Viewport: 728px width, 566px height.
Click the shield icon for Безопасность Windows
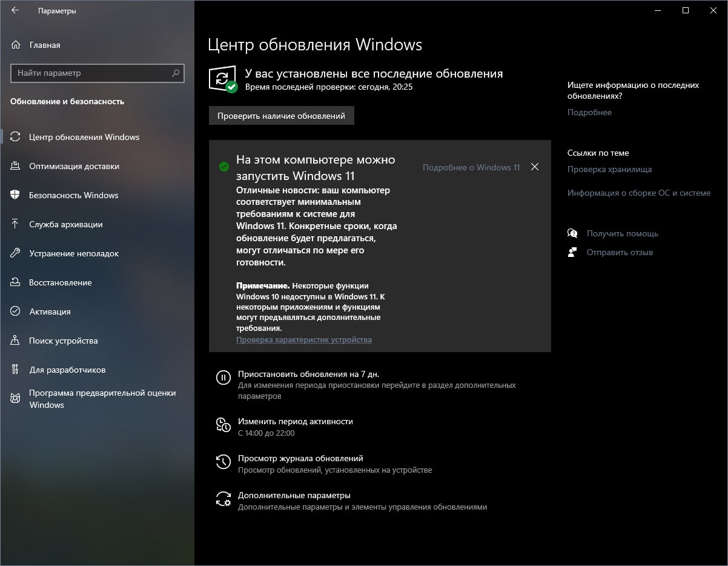point(16,195)
